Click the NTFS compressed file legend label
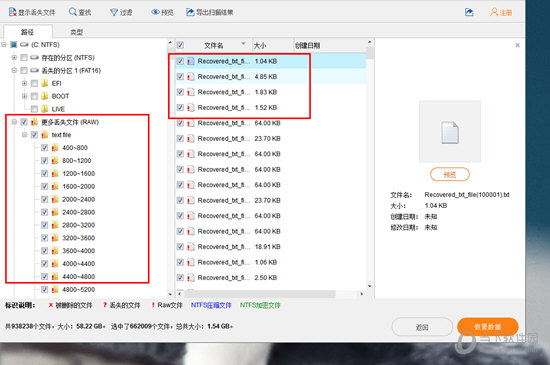This screenshot has width=550, height=365. point(211,305)
